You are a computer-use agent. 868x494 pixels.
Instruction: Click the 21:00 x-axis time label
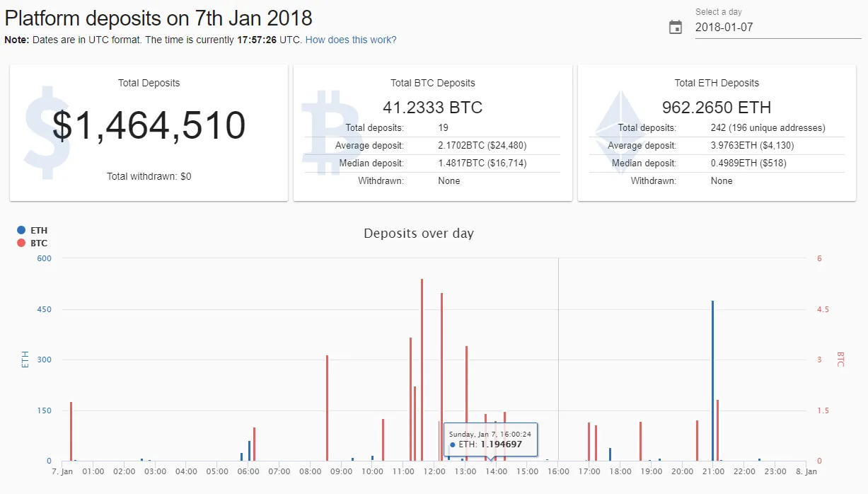coord(713,471)
